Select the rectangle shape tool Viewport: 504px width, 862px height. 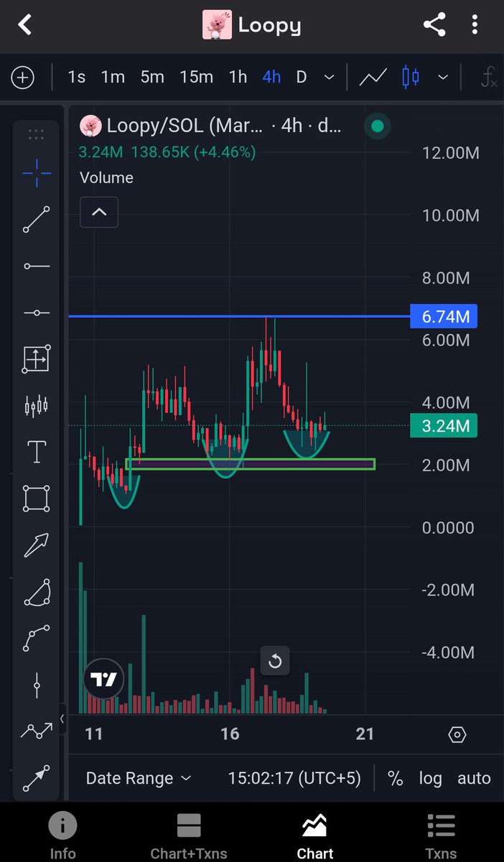(36, 498)
